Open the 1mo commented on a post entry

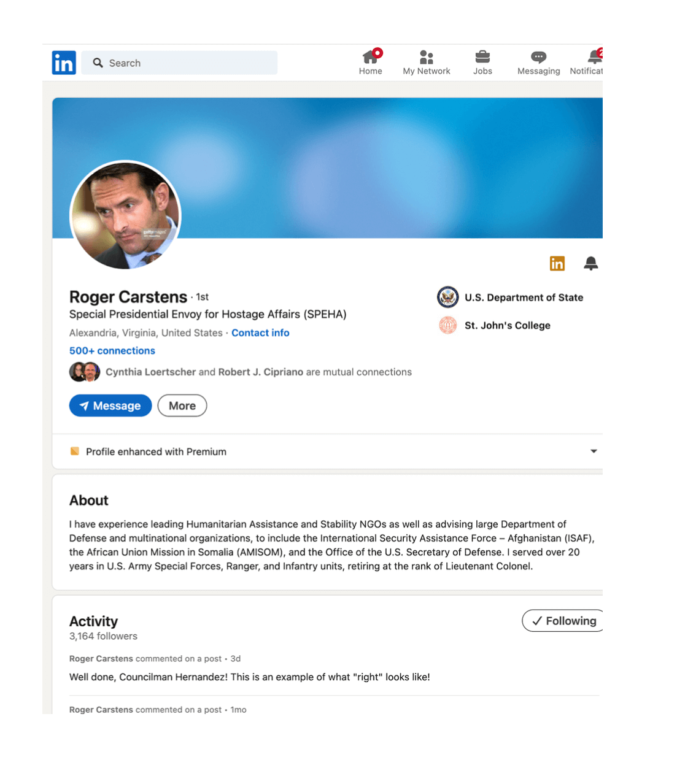click(158, 709)
